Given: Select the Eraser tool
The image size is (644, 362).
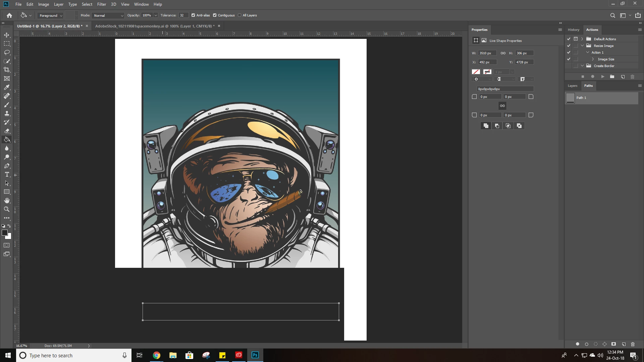Looking at the screenshot, I should pos(7,131).
